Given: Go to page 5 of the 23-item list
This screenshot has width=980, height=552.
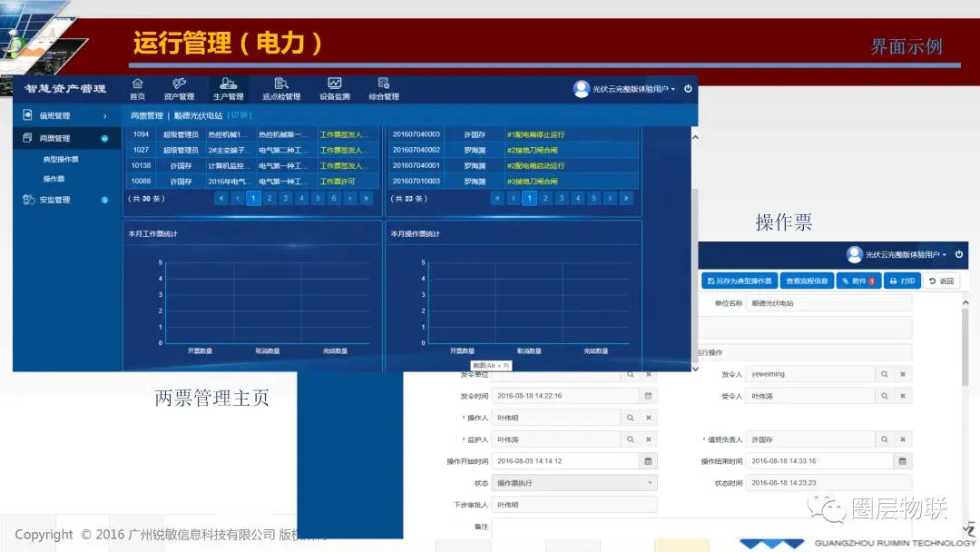Looking at the screenshot, I should [593, 198].
